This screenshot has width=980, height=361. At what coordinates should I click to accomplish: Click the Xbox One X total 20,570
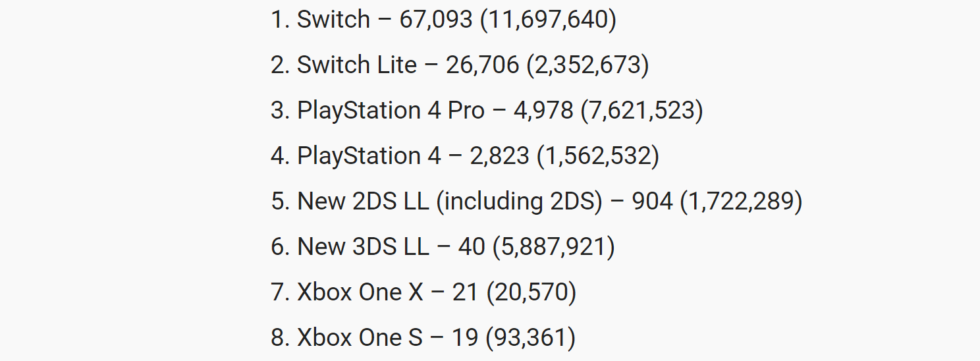[x=531, y=292]
